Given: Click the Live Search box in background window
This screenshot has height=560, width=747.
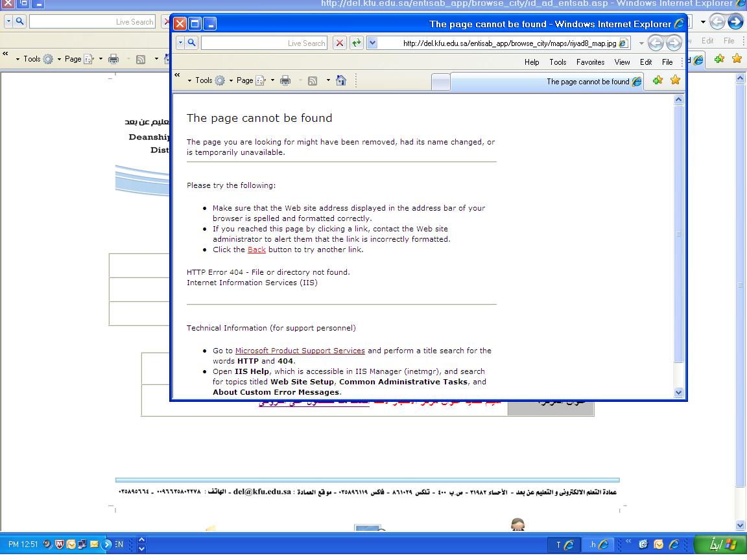Looking at the screenshot, I should click(93, 21).
